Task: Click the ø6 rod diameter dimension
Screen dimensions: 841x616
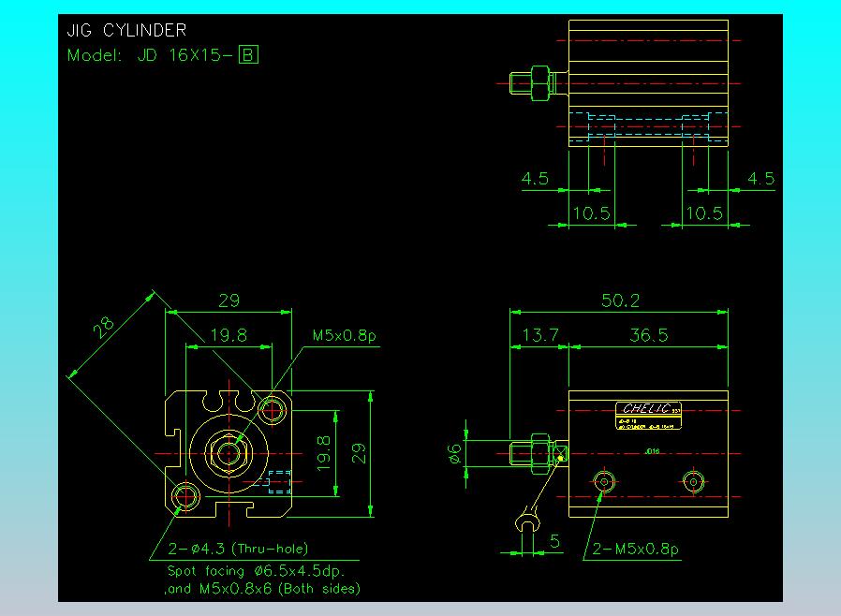Action: click(x=454, y=453)
